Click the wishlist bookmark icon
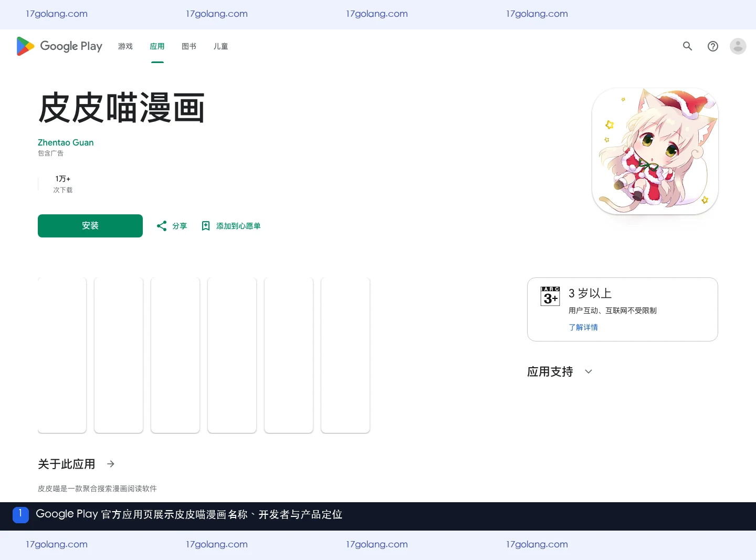This screenshot has width=756, height=560. pos(206,226)
